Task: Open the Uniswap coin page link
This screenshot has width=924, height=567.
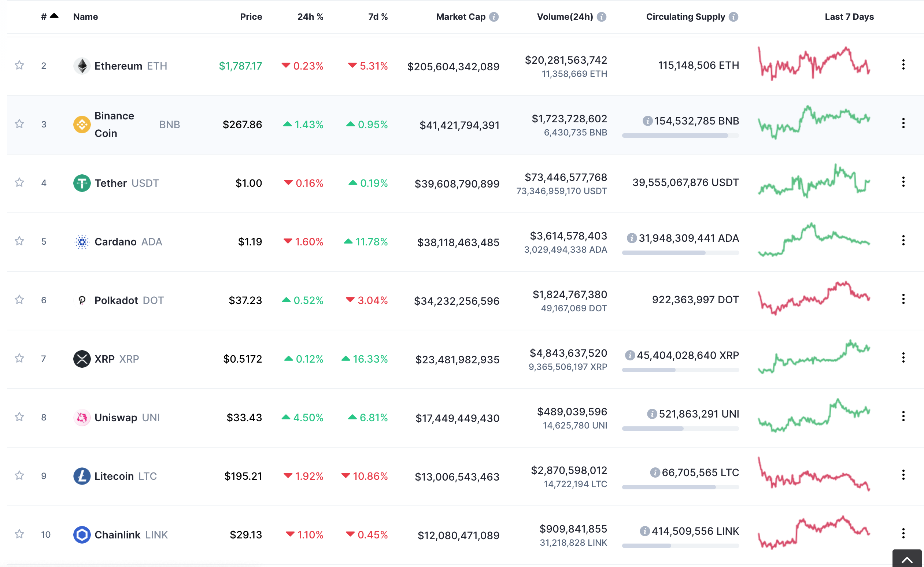Action: coord(116,418)
